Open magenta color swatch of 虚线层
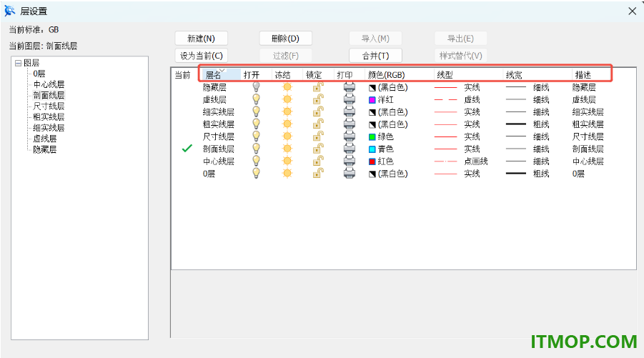Screen dimensions: 644x358 pyautogui.click(x=372, y=100)
